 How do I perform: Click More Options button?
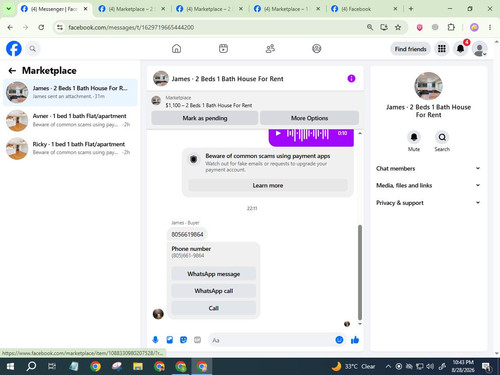(x=309, y=118)
